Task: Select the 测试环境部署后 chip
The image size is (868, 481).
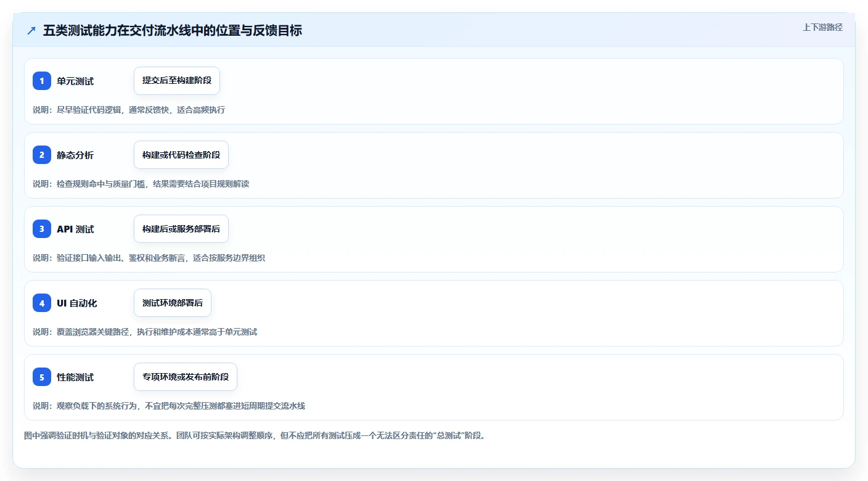Action: pyautogui.click(x=173, y=303)
